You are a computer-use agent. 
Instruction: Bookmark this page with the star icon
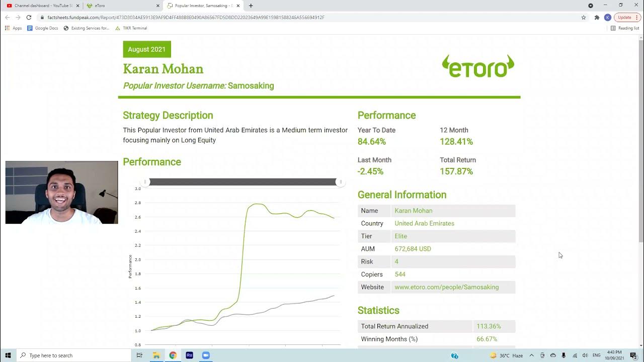coord(584,17)
